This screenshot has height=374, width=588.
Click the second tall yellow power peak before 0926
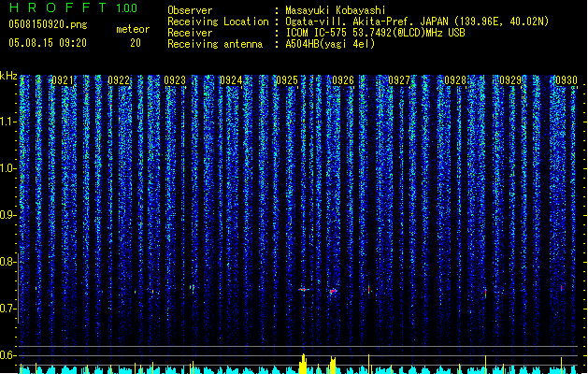coord(333,365)
